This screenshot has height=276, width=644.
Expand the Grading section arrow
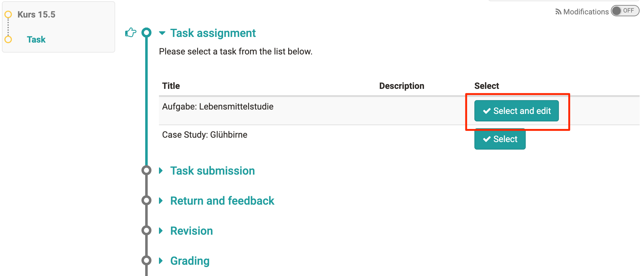pos(161,261)
